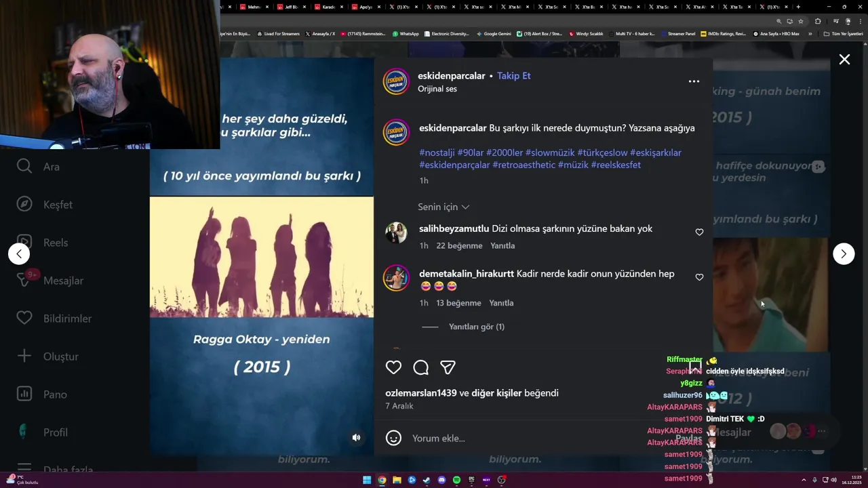Bookmark page with star icon
Viewport: 868px width, 488px height.
801,21
